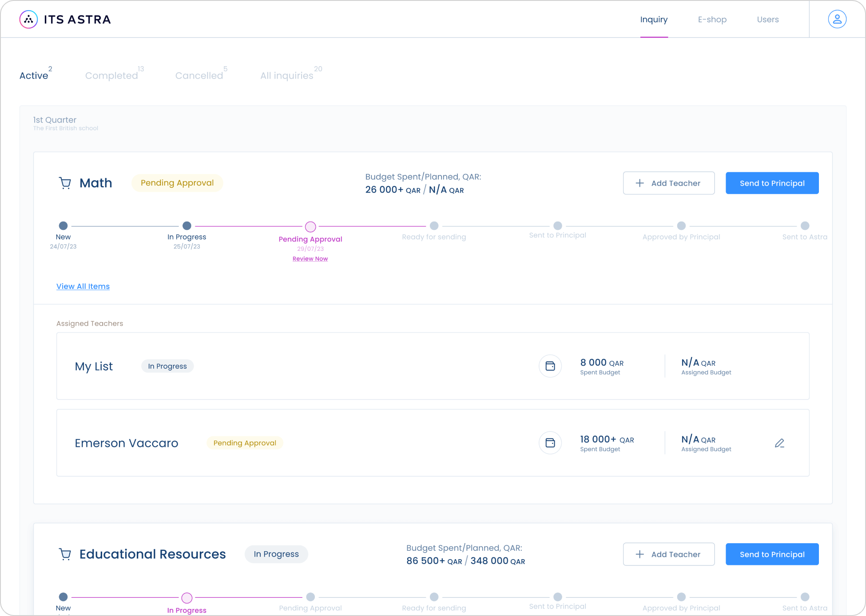866x616 pixels.
Task: Switch to the E-shop tab
Action: [712, 19]
